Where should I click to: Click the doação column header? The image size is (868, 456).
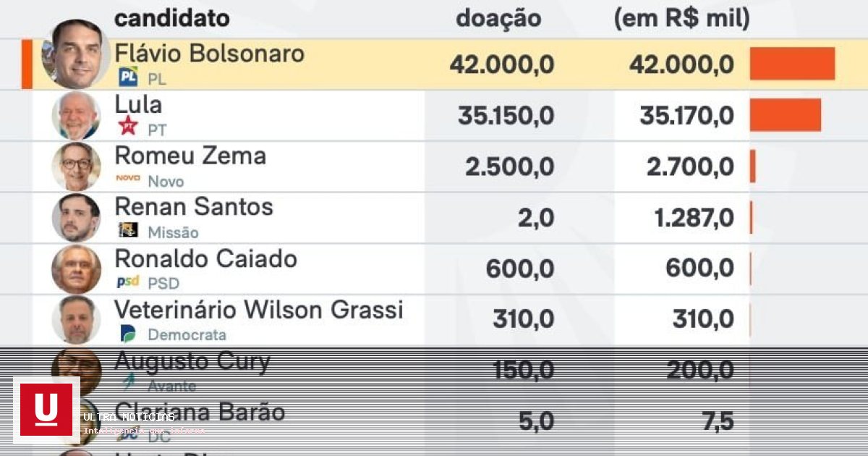coord(498,18)
